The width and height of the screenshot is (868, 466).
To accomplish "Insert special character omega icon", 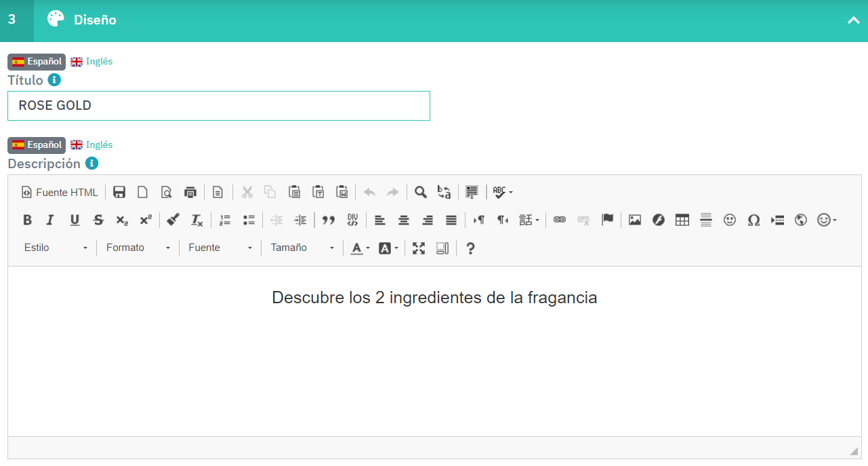I will pos(753,220).
